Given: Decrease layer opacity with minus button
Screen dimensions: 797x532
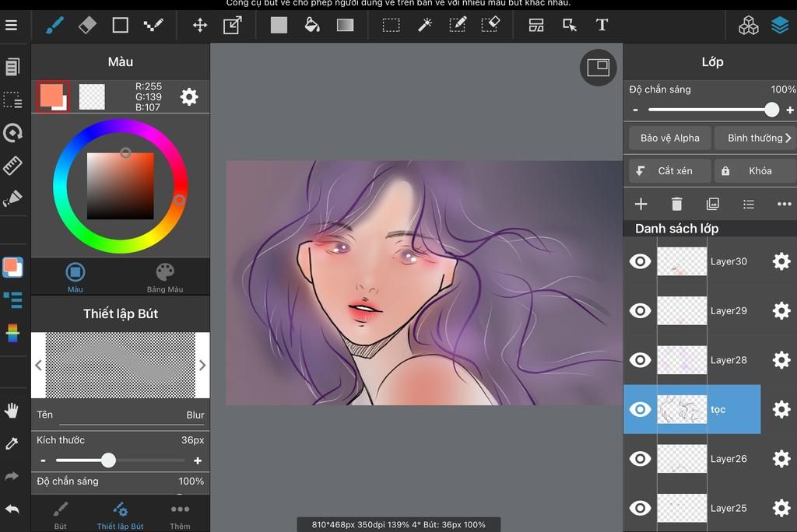Looking at the screenshot, I should click(635, 110).
